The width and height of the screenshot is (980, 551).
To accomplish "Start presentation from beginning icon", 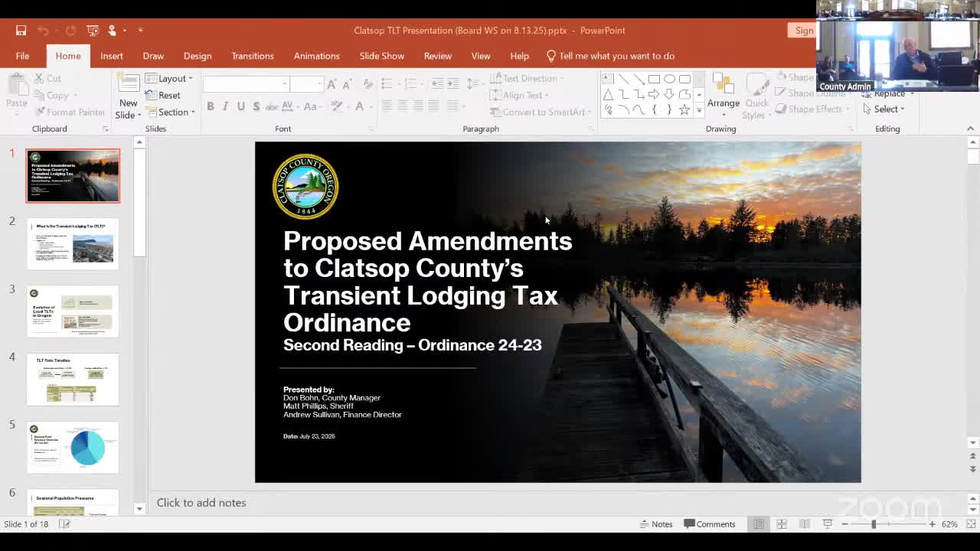I will point(93,31).
